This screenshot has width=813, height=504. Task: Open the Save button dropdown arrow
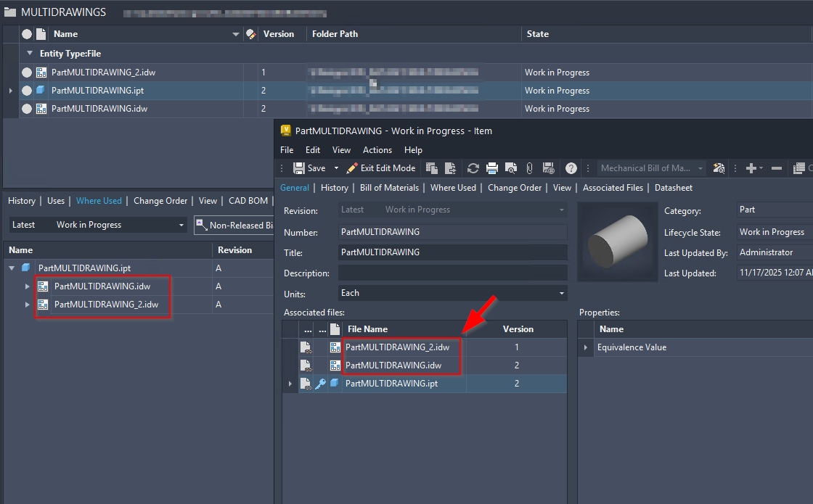(336, 168)
